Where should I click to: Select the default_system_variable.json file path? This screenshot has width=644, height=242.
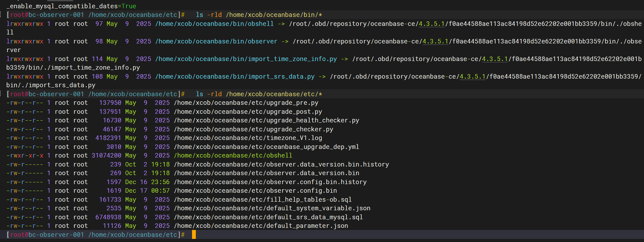(x=272, y=208)
